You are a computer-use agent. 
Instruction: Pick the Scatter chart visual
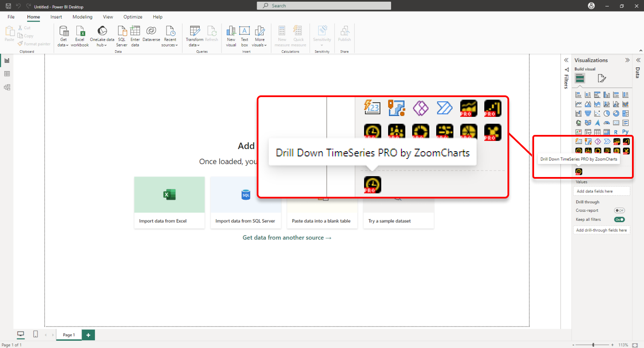[597, 113]
